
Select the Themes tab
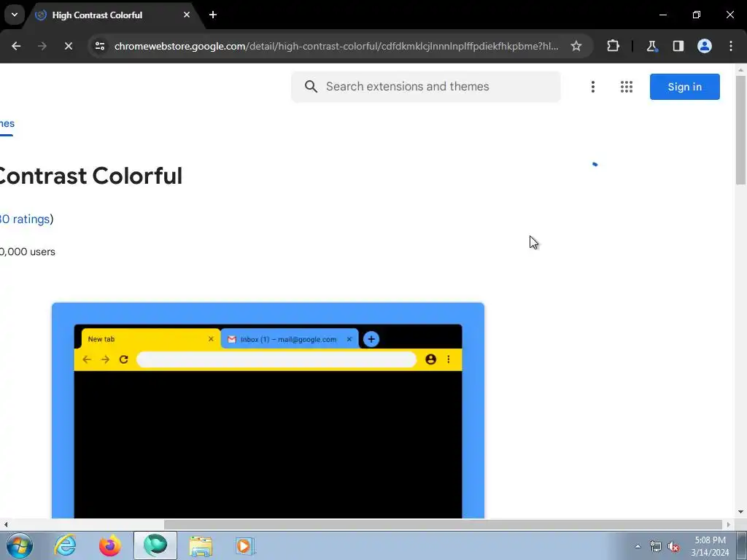pyautogui.click(x=7, y=124)
